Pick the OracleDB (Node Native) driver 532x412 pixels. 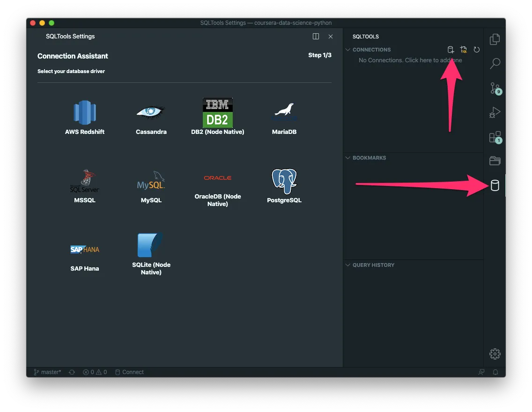pyautogui.click(x=217, y=190)
